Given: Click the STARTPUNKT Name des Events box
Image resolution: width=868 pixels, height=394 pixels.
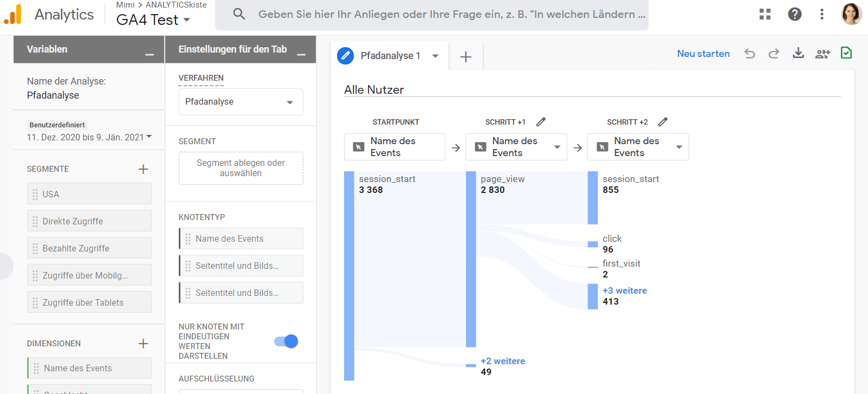Looking at the screenshot, I should click(x=394, y=147).
